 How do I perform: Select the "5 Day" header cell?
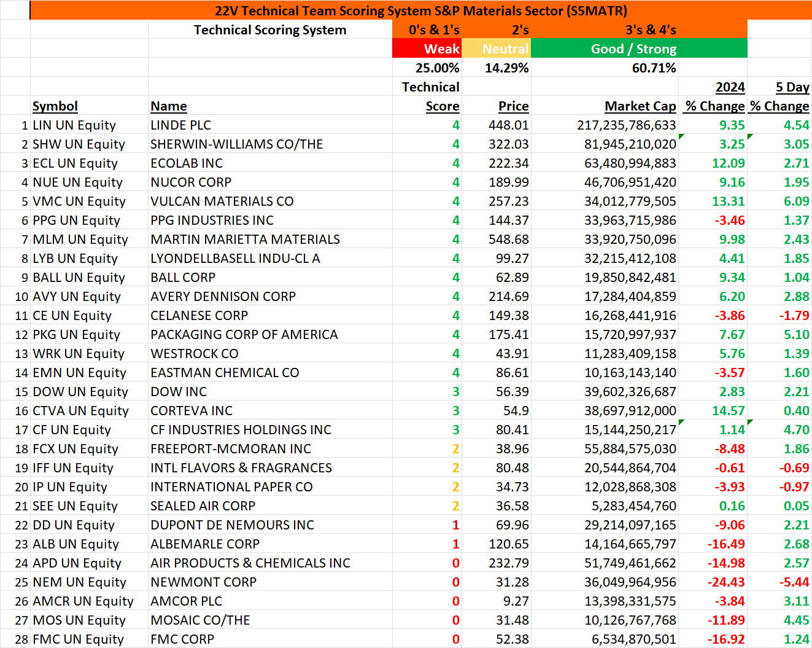point(779,87)
